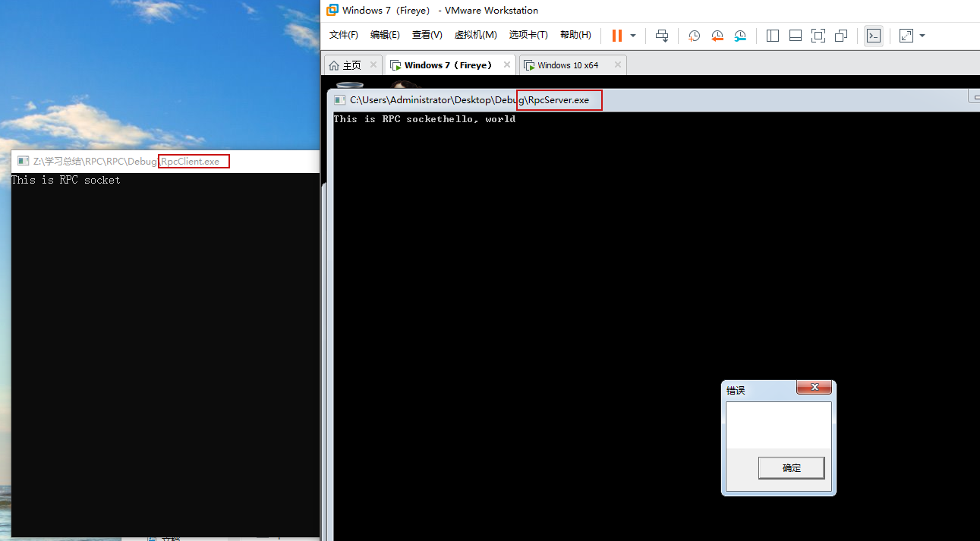
Task: Take a snapshot of the virtual machine
Action: [694, 36]
